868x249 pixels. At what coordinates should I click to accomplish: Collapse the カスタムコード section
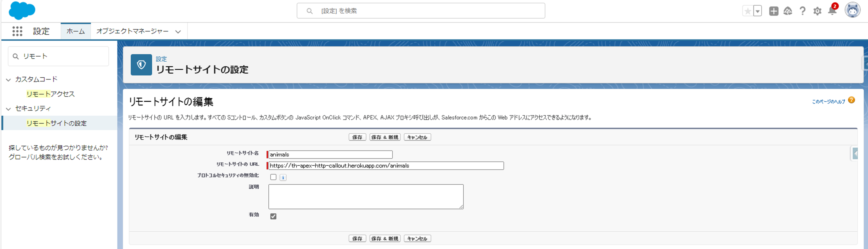point(8,80)
